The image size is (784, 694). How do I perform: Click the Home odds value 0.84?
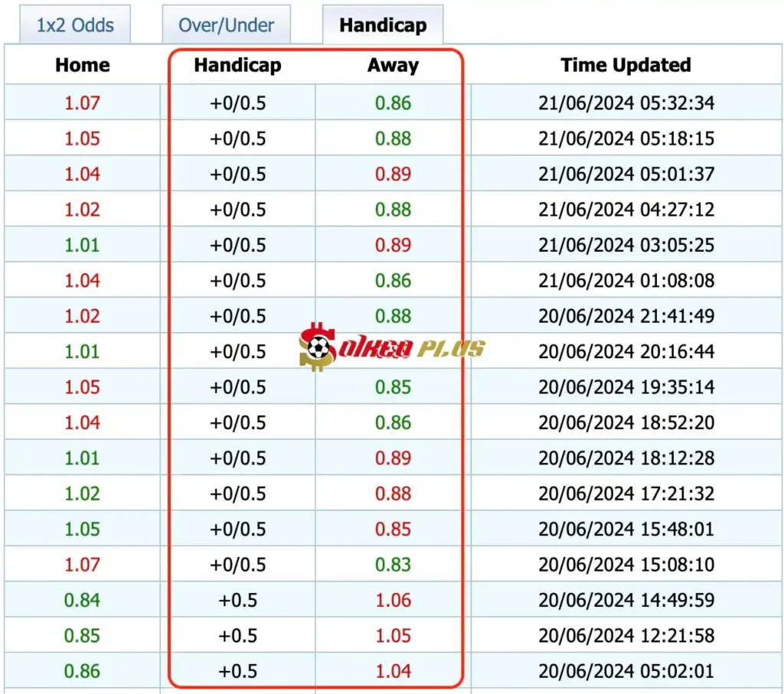coord(82,601)
